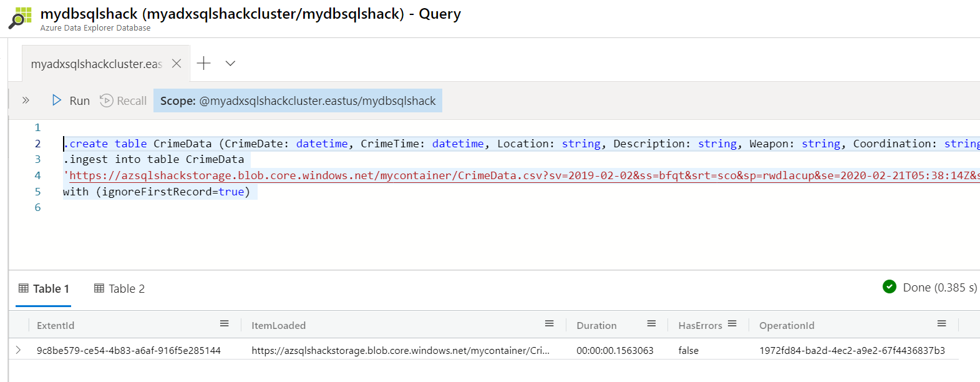The width and height of the screenshot is (980, 382).
Task: Open ExtentId column menu icon
Action: click(x=225, y=324)
